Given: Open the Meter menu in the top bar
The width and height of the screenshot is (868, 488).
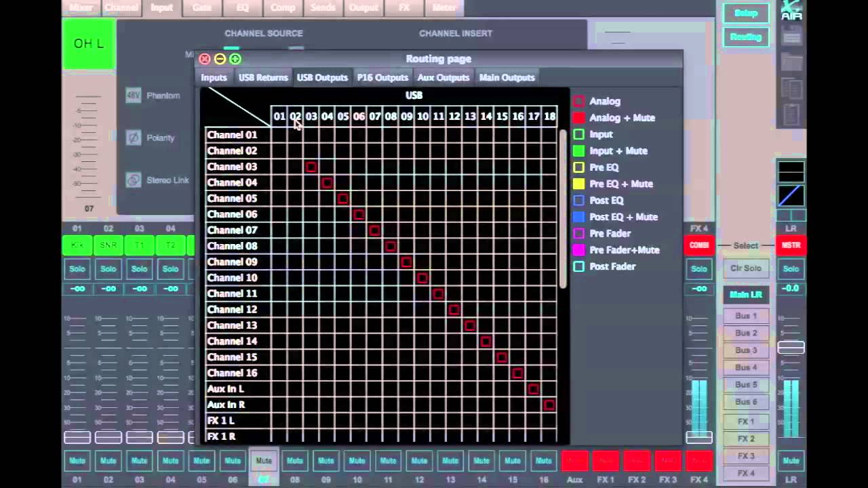Looking at the screenshot, I should coord(443,7).
